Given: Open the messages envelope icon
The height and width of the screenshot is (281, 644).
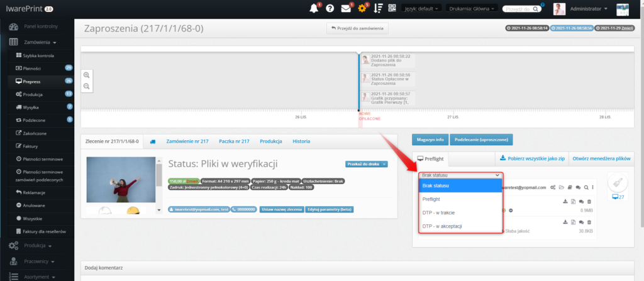Looking at the screenshot, I should [346, 9].
